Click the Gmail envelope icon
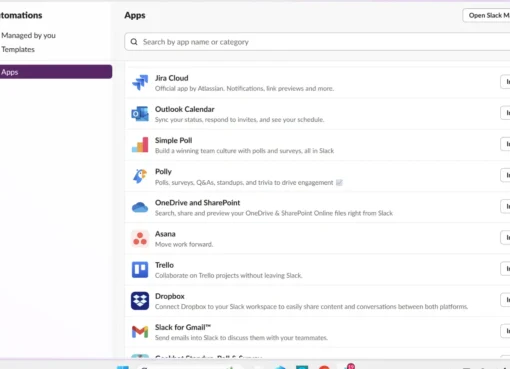Viewport: 510px width, 369px height. 140,332
